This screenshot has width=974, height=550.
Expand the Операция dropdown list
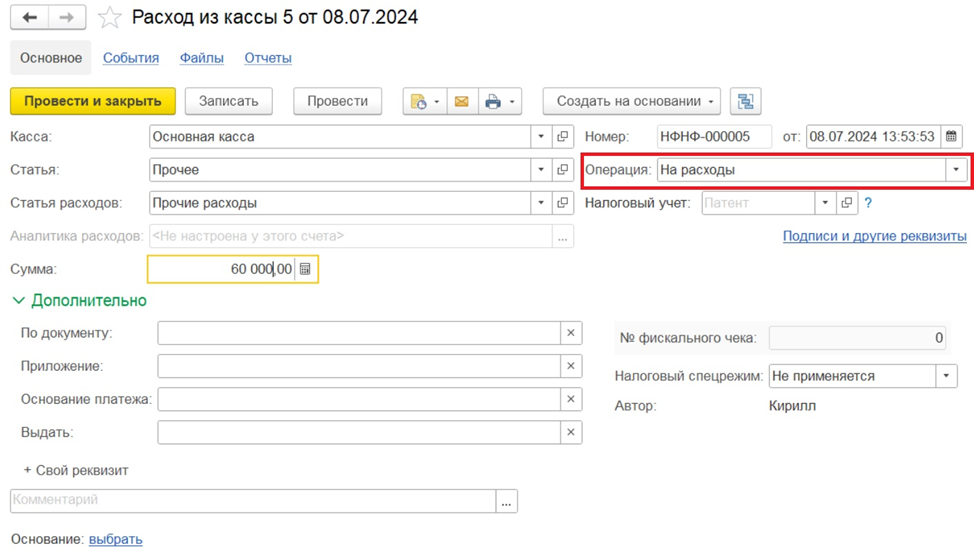pos(955,170)
